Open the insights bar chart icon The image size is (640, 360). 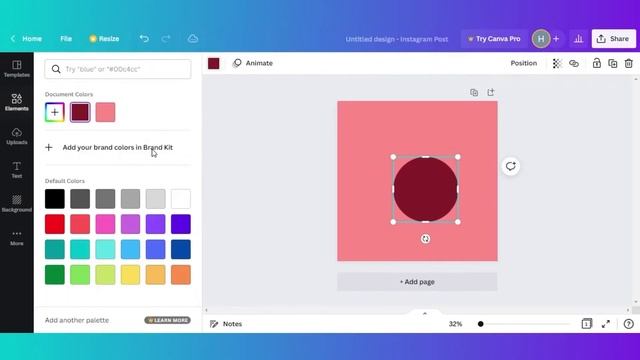pos(578,39)
